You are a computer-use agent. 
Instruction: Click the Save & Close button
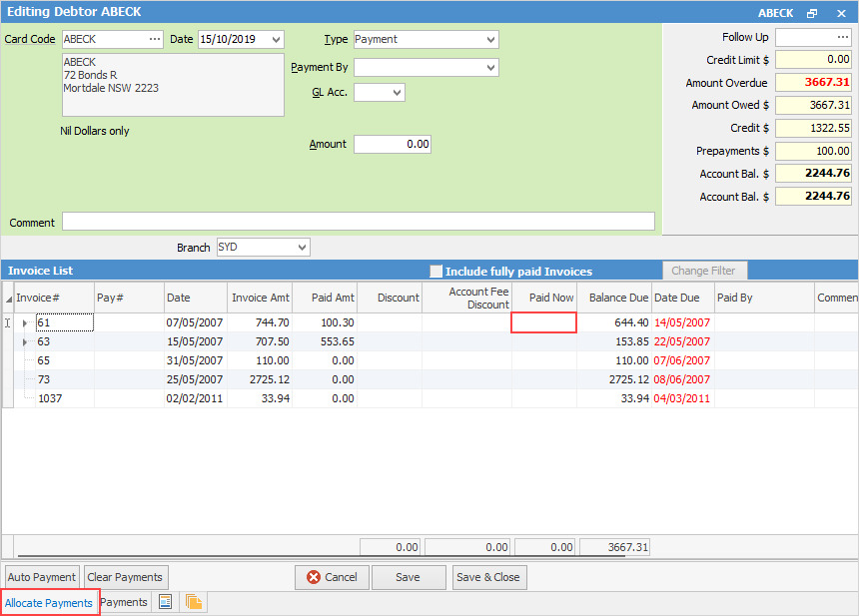point(488,577)
